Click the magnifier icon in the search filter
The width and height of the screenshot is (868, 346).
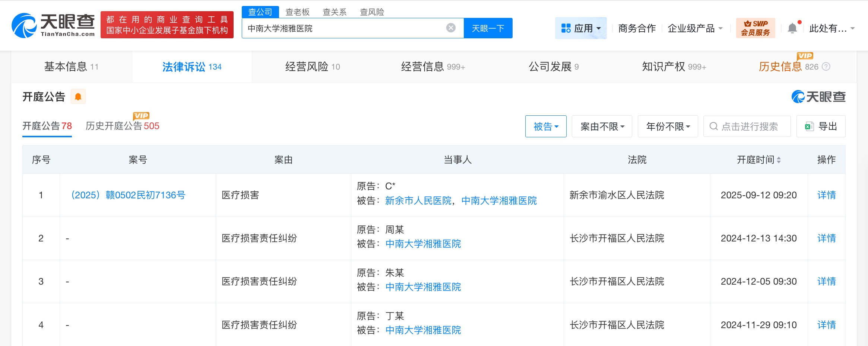click(x=713, y=126)
